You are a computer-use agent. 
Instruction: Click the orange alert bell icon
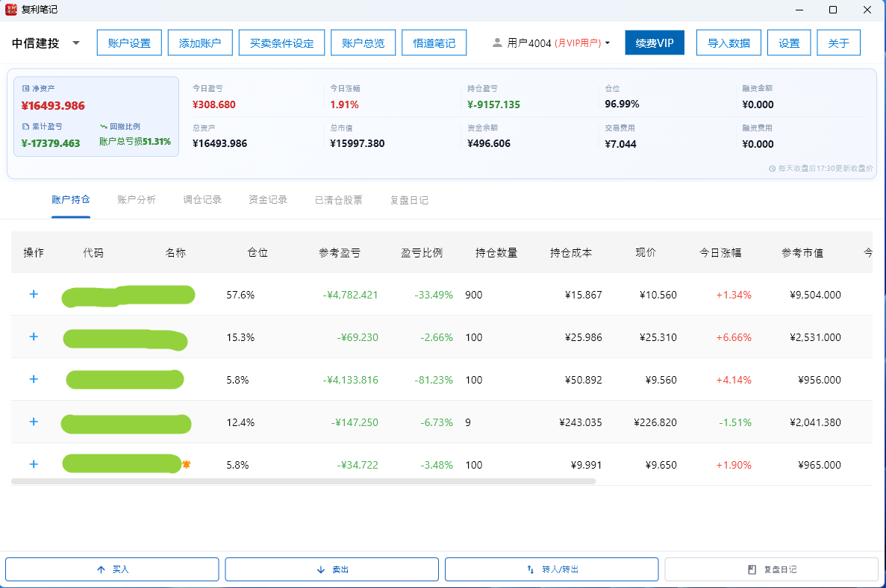pyautogui.click(x=186, y=464)
